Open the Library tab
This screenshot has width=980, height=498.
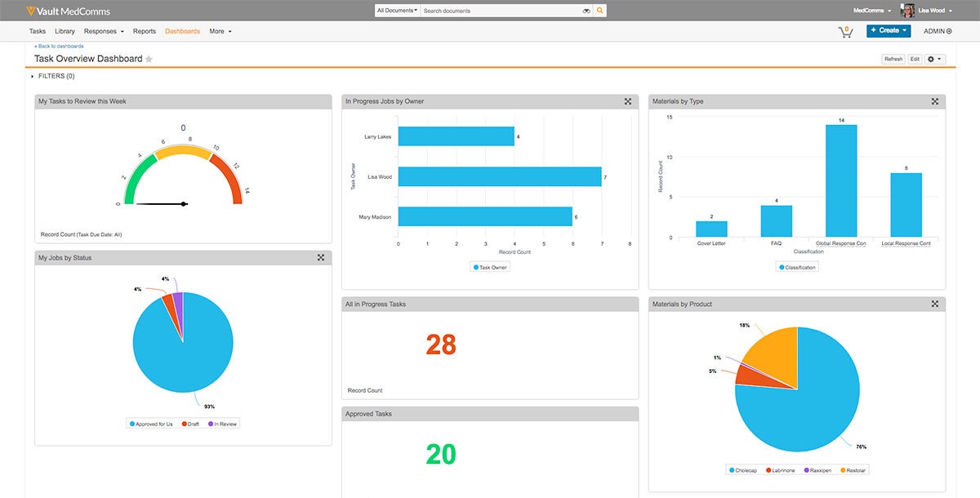click(x=65, y=31)
